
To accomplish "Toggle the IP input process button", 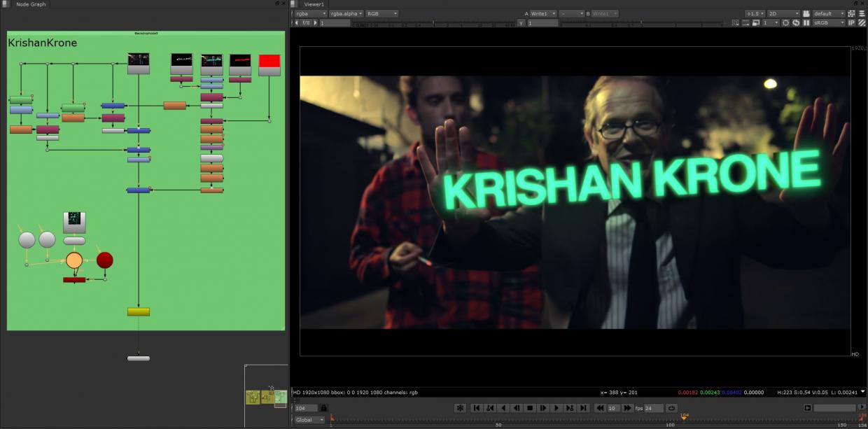I will 852,22.
